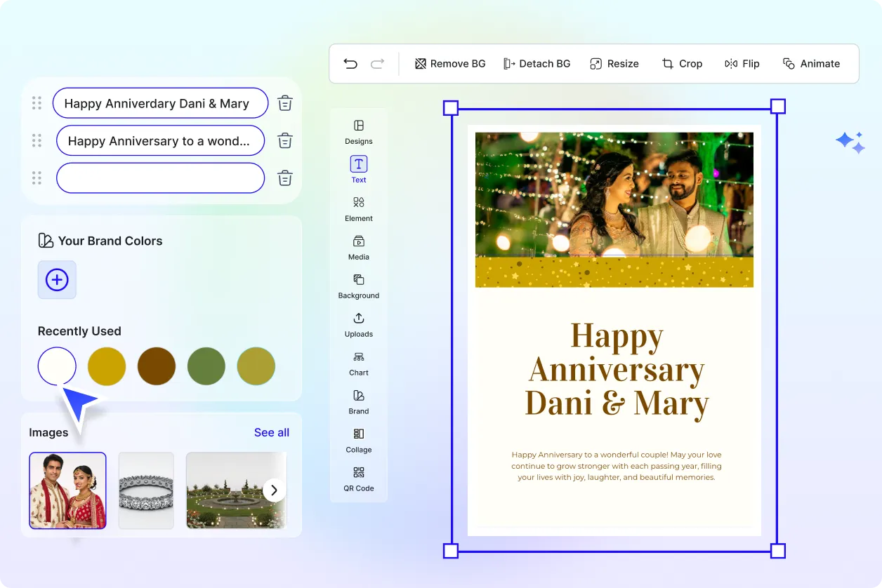Click the Undo icon
The image size is (882, 588).
point(350,63)
